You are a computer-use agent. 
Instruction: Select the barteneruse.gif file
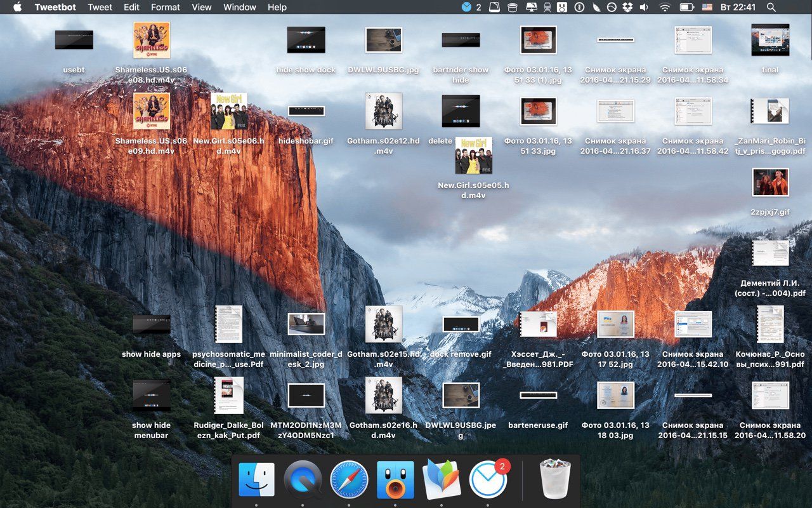tap(539, 395)
